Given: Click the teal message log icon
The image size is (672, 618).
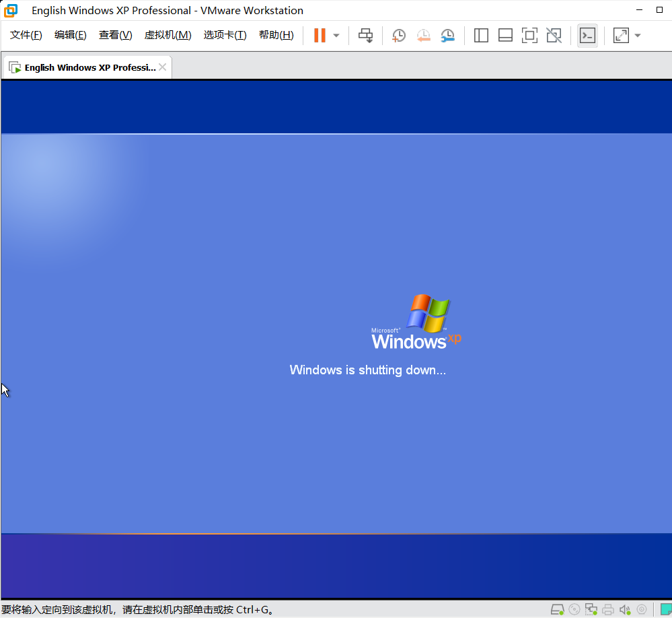Looking at the screenshot, I should [x=667, y=609].
